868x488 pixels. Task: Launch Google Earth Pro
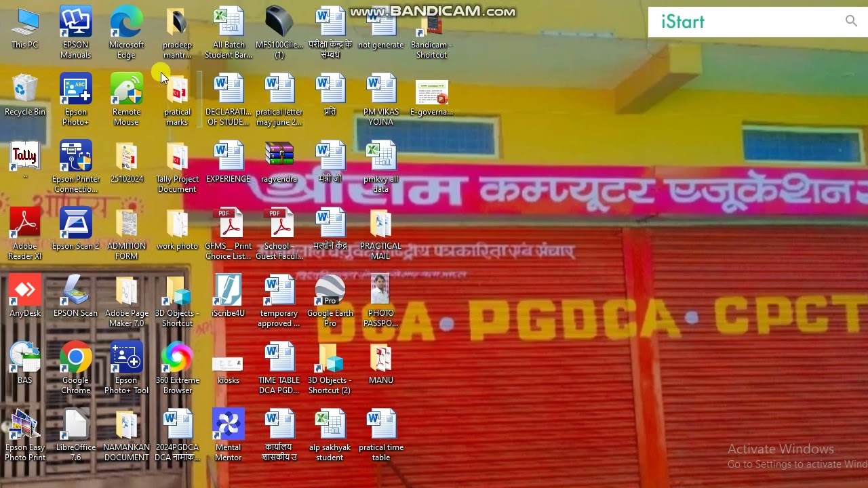330,302
